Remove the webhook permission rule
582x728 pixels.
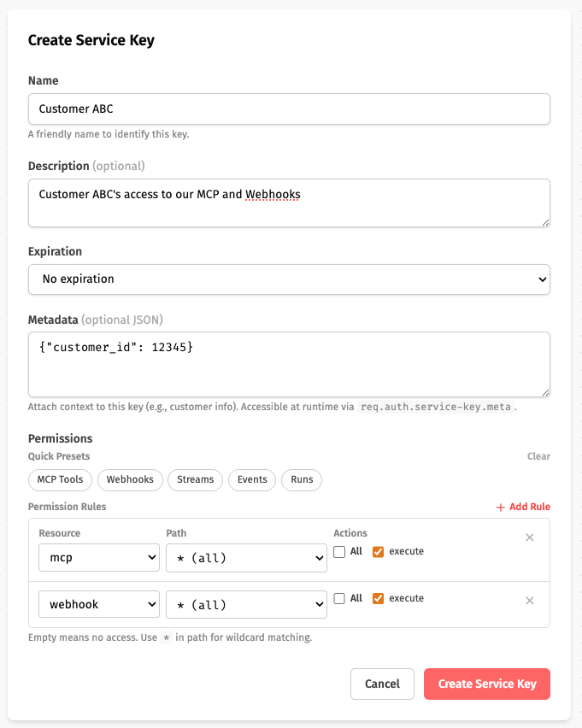529,601
